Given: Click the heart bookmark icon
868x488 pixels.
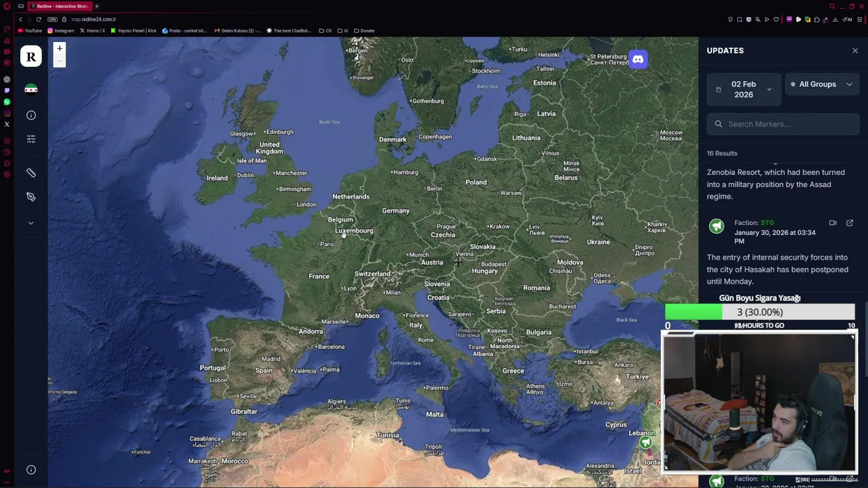Looking at the screenshot, I should coord(776,19).
